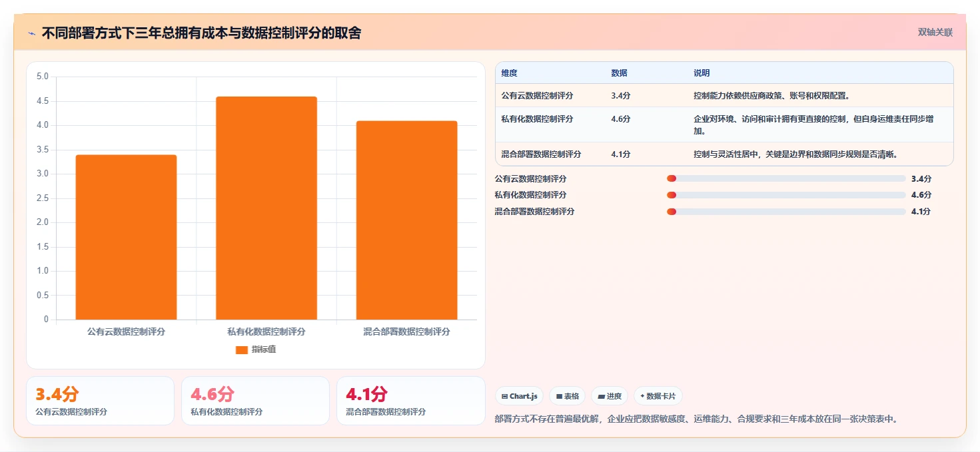Select the 数据卡片 chip
Viewport: 980px width, 452px height.
pyautogui.click(x=658, y=396)
